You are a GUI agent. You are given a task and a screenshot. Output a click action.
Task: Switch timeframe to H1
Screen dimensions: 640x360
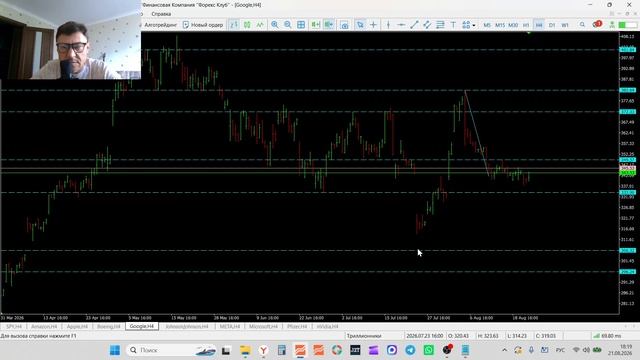[x=526, y=25]
